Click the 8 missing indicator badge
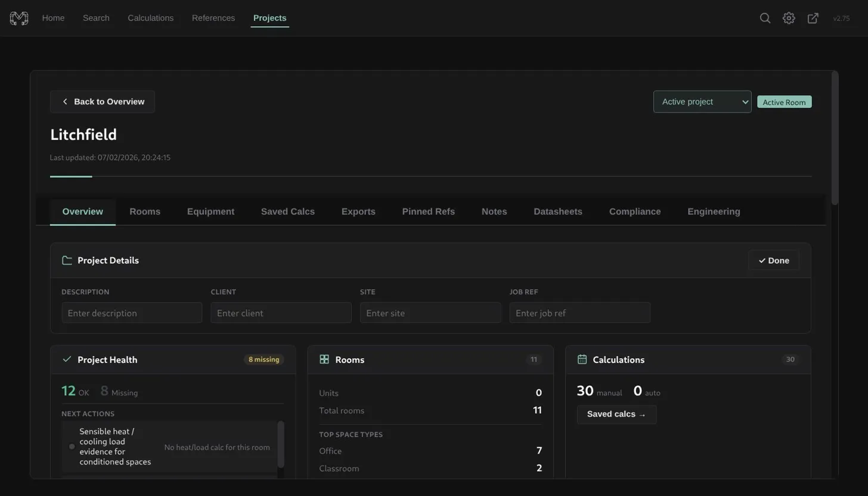868x496 pixels. tap(263, 359)
